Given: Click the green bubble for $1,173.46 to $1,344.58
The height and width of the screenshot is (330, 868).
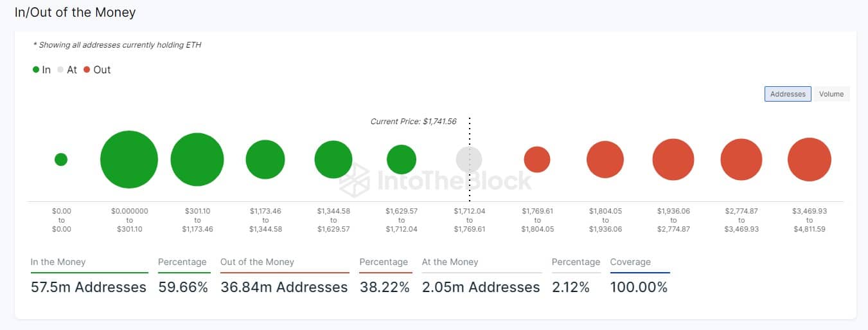Looking at the screenshot, I should 265,160.
